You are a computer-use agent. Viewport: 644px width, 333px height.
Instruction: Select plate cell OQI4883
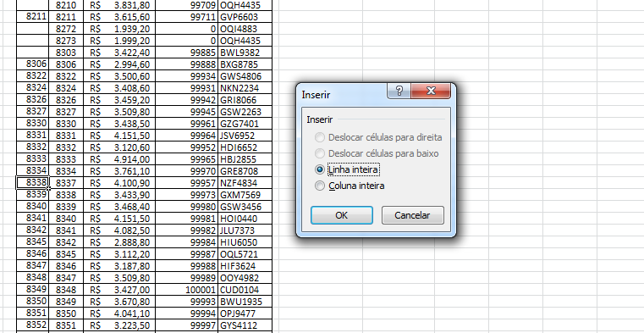[245, 29]
